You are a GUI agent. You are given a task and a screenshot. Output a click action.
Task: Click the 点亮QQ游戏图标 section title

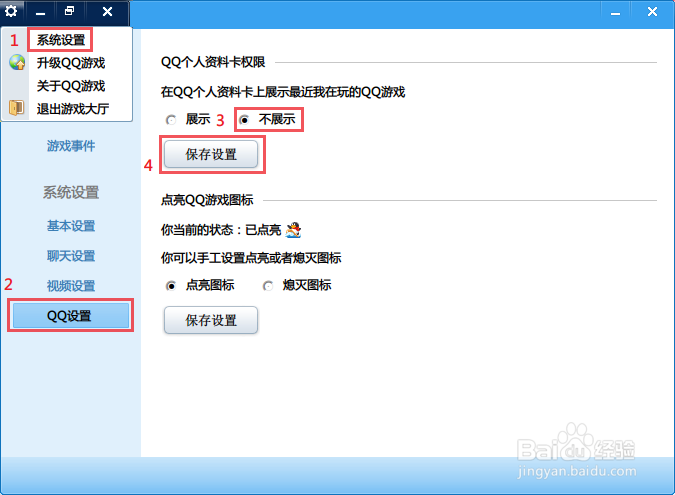click(x=207, y=200)
